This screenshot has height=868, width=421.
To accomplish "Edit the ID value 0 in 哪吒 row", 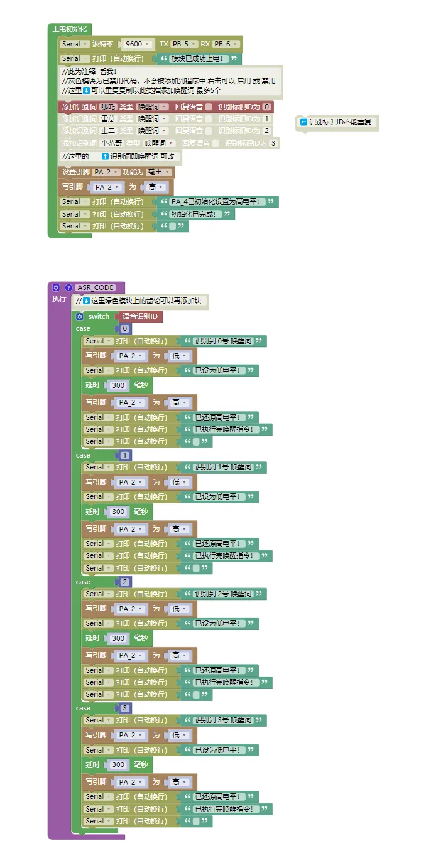I will tap(267, 107).
